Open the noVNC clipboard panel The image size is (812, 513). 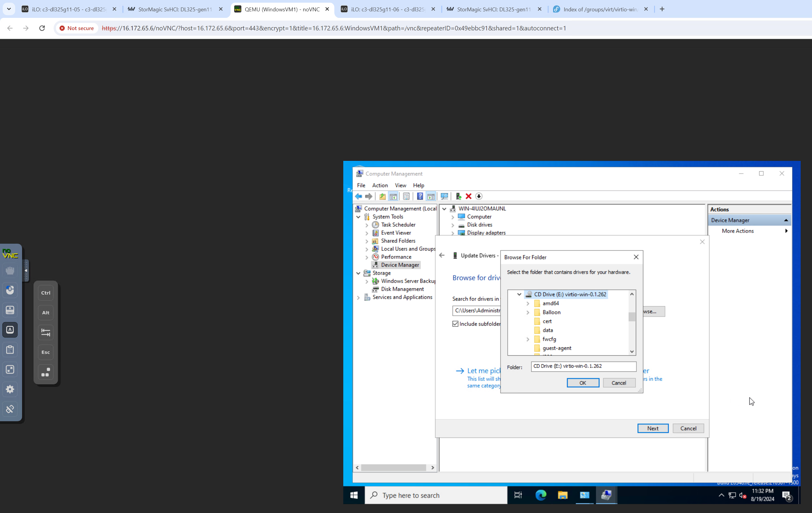tap(10, 349)
